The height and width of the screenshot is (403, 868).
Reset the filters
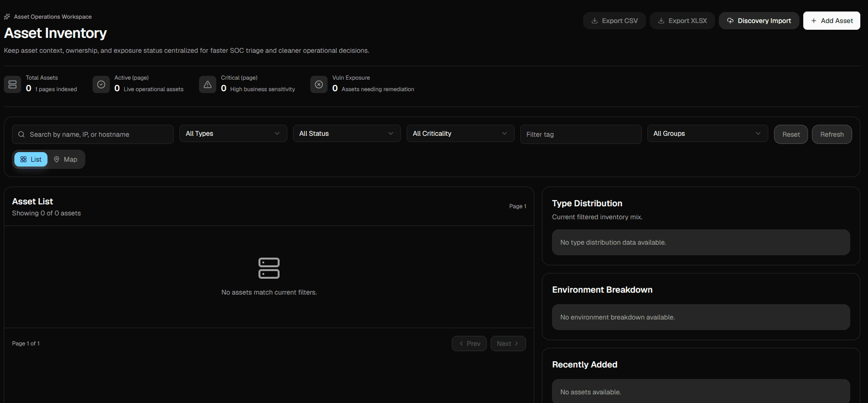point(791,134)
